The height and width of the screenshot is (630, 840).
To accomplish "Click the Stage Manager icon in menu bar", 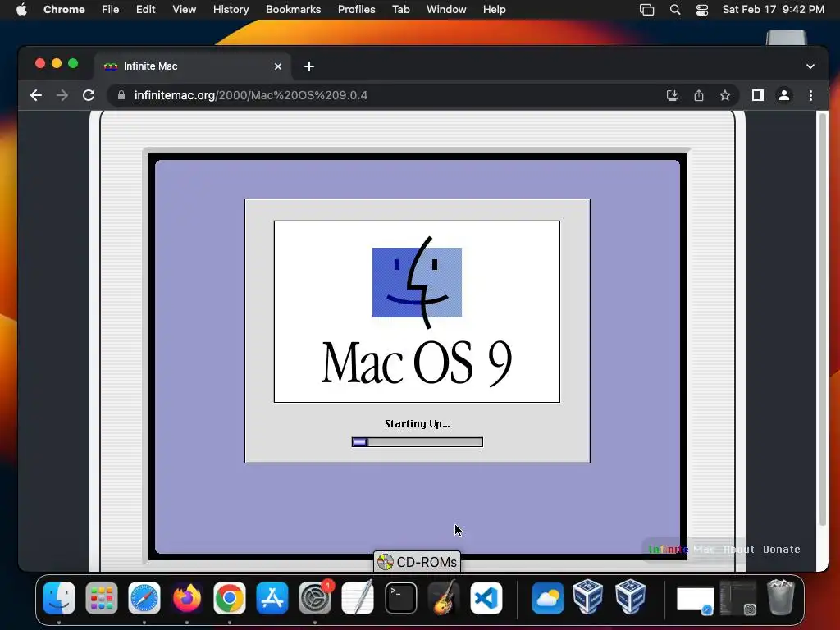I will (x=646, y=10).
